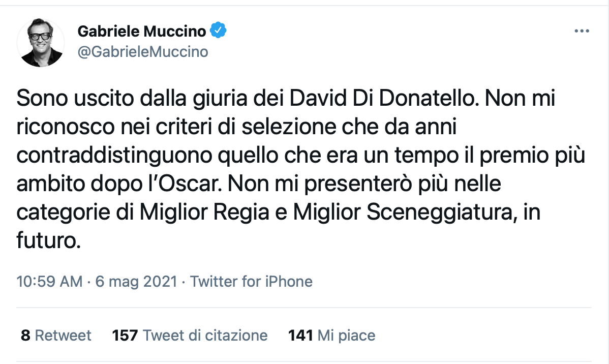609x364 pixels.
Task: Click the 10:59 AM timestamp
Action: pyautogui.click(x=49, y=281)
